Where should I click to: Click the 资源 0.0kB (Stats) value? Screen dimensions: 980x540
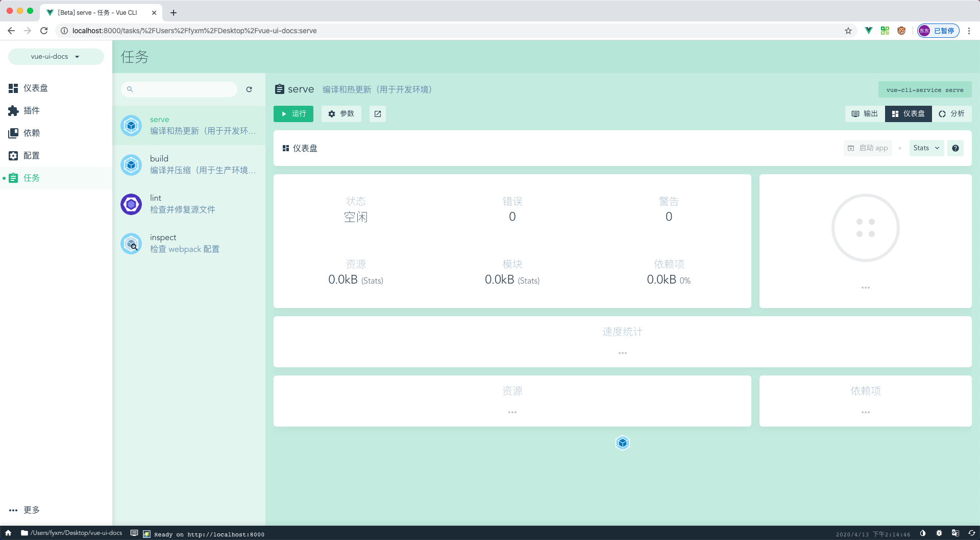pyautogui.click(x=356, y=279)
